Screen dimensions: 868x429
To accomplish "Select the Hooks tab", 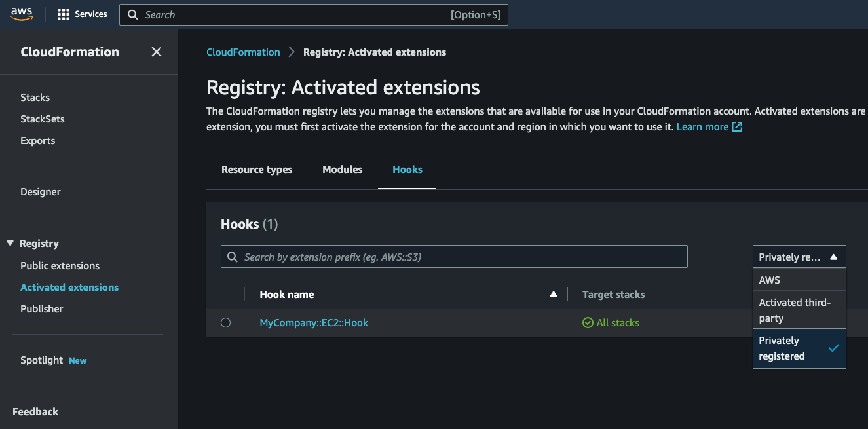I will coord(407,169).
